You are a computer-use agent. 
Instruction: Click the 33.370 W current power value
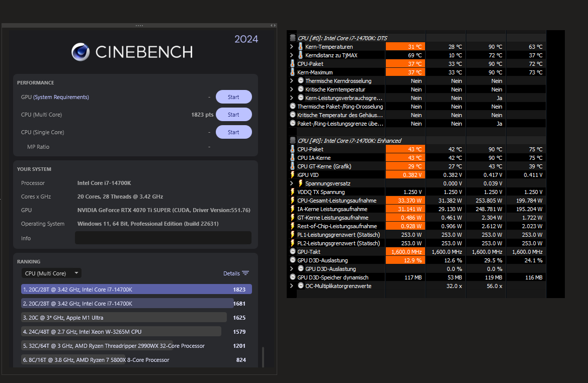tap(405, 201)
